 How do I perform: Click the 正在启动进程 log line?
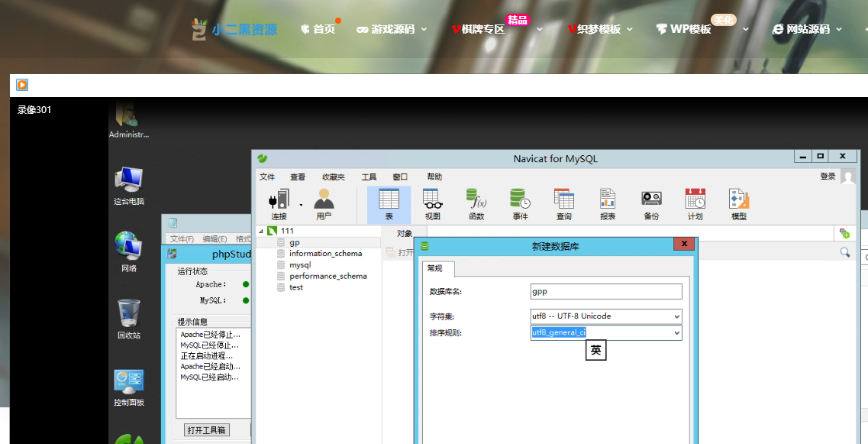click(x=207, y=356)
